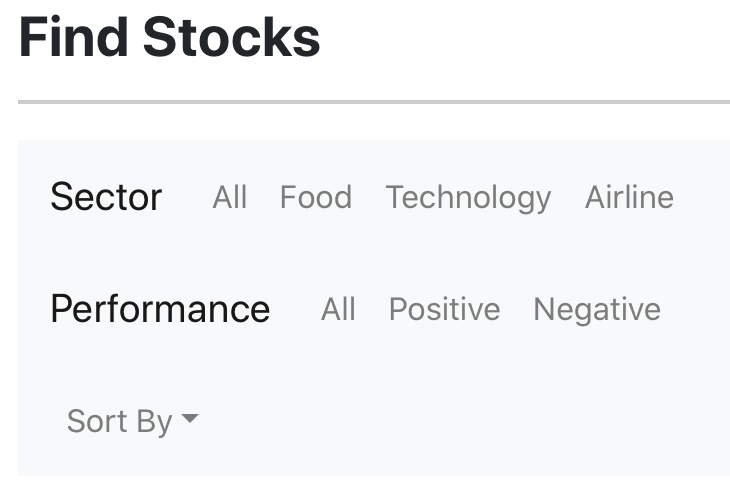Choose the Airline sector option
Viewport: 730px width, 494px height.
point(629,197)
